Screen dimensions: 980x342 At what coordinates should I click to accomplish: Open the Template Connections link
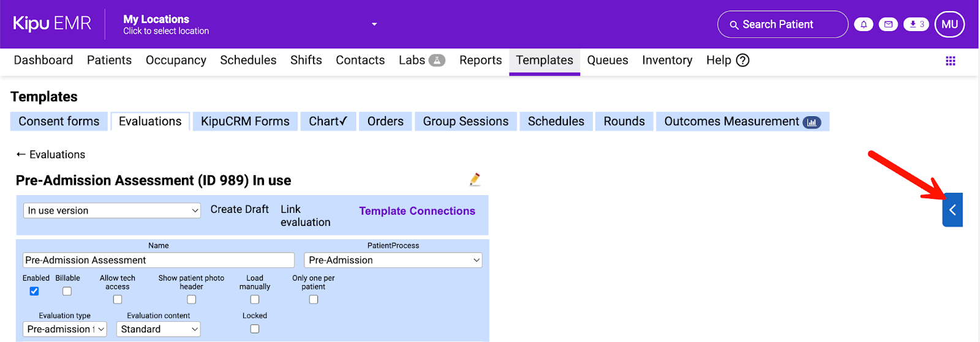[x=417, y=211]
